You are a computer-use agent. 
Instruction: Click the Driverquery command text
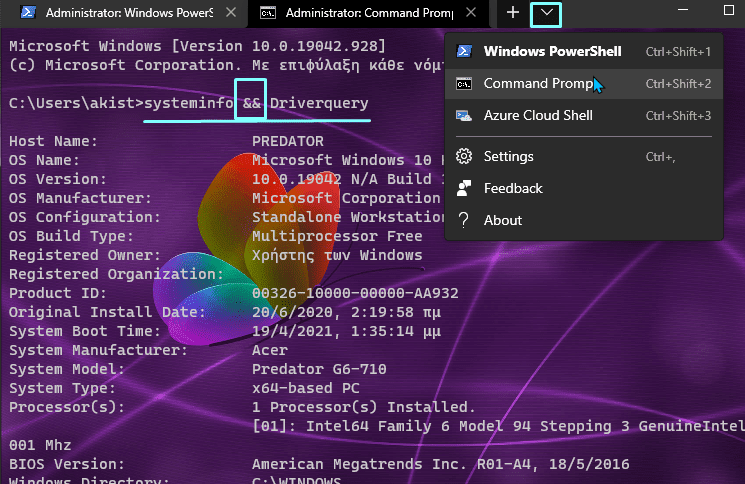tap(319, 104)
